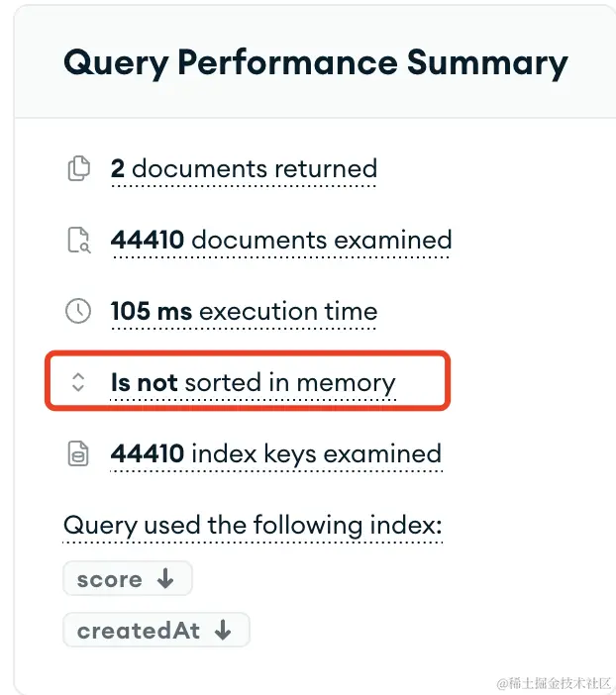The height and width of the screenshot is (695, 616).
Task: Click the sort up-down arrows icon
Action: pos(78,382)
